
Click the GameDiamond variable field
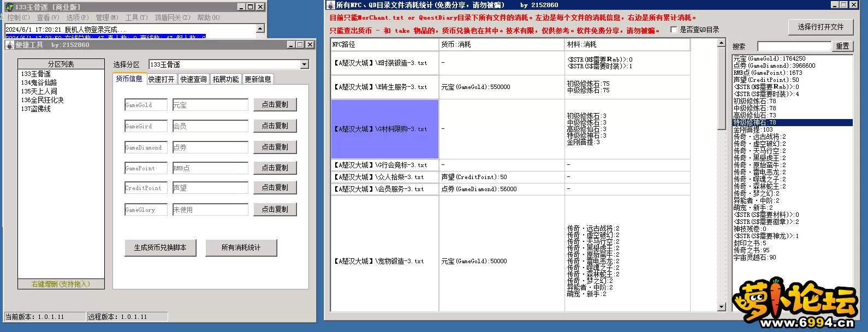click(x=146, y=147)
